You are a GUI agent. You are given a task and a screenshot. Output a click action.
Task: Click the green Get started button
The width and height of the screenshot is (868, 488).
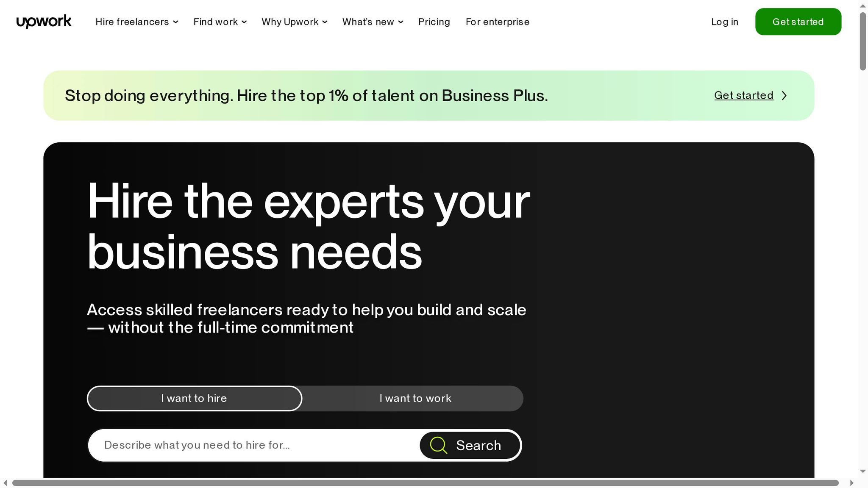coord(798,22)
